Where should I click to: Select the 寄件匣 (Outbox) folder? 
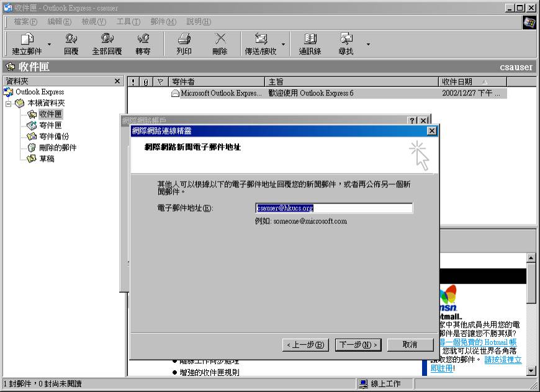(x=50, y=125)
